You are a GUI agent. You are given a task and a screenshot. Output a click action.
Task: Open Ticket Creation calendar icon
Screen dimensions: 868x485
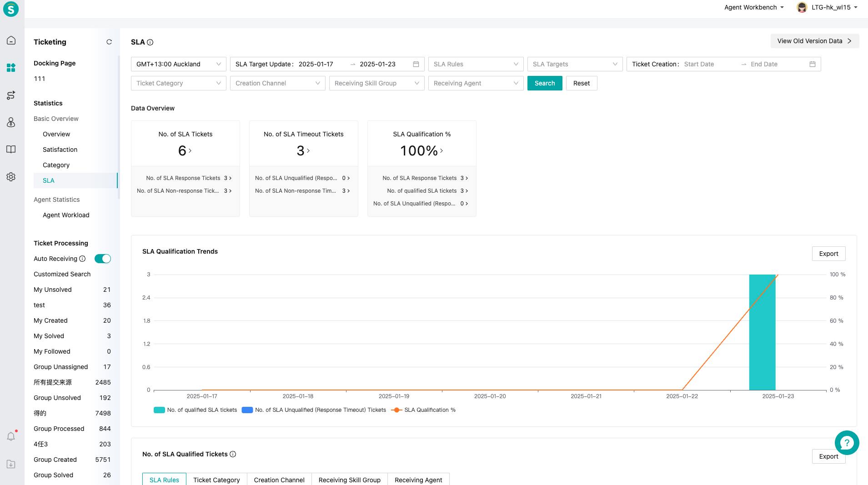coord(813,64)
